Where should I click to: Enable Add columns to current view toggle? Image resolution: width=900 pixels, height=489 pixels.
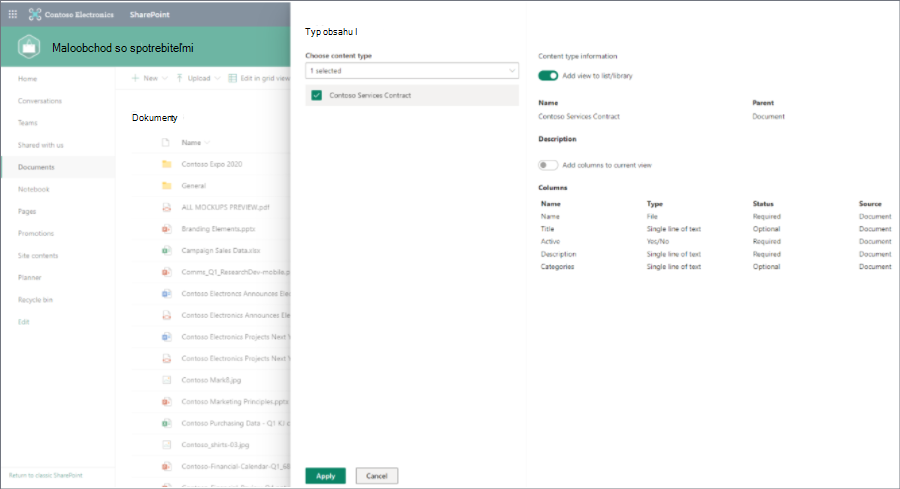pyautogui.click(x=548, y=165)
